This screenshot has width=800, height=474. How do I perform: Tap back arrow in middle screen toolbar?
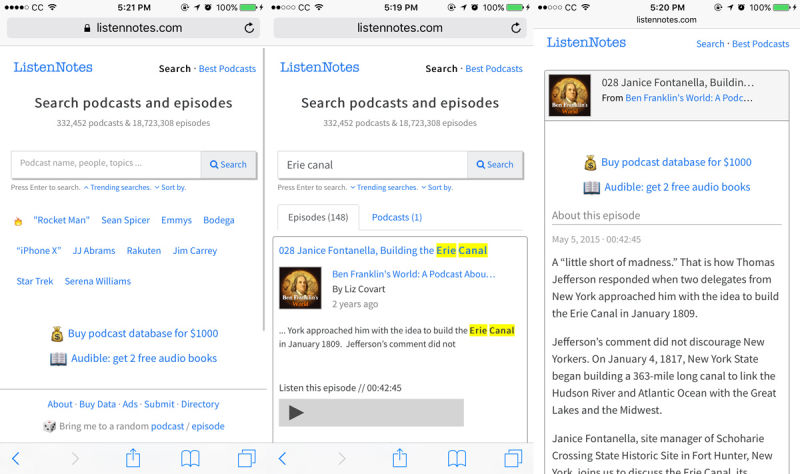283,458
